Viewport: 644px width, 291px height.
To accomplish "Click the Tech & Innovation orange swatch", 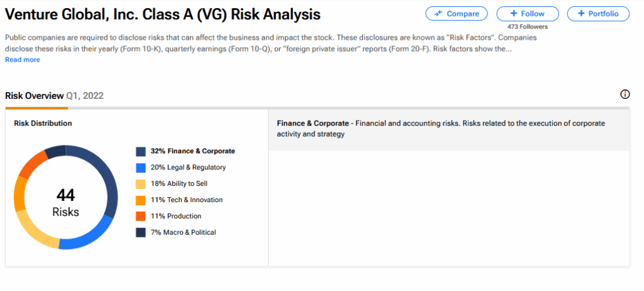I will tap(141, 200).
